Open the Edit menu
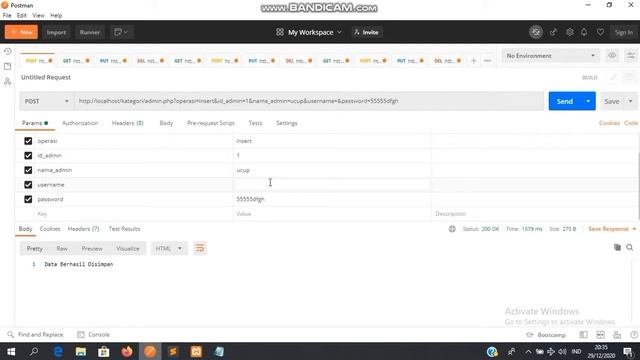The height and width of the screenshot is (360, 640). pos(22,16)
